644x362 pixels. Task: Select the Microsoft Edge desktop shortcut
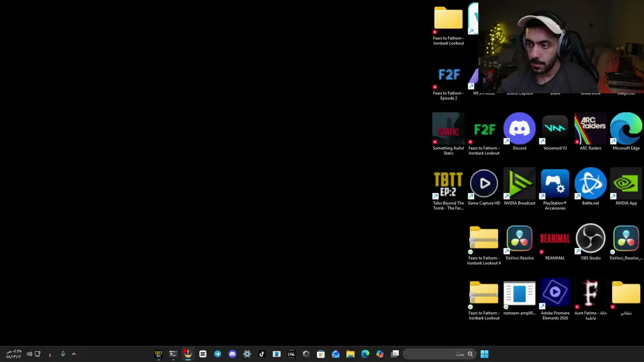tap(626, 132)
